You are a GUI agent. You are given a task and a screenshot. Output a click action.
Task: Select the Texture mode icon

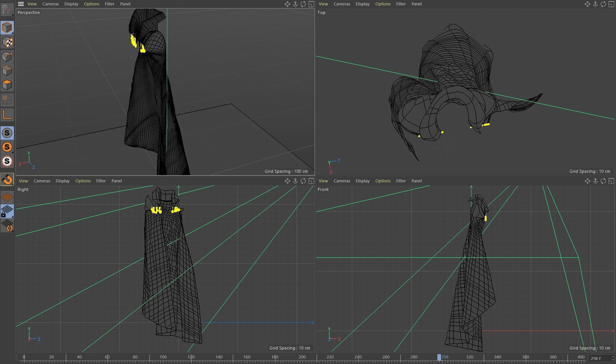click(x=7, y=42)
